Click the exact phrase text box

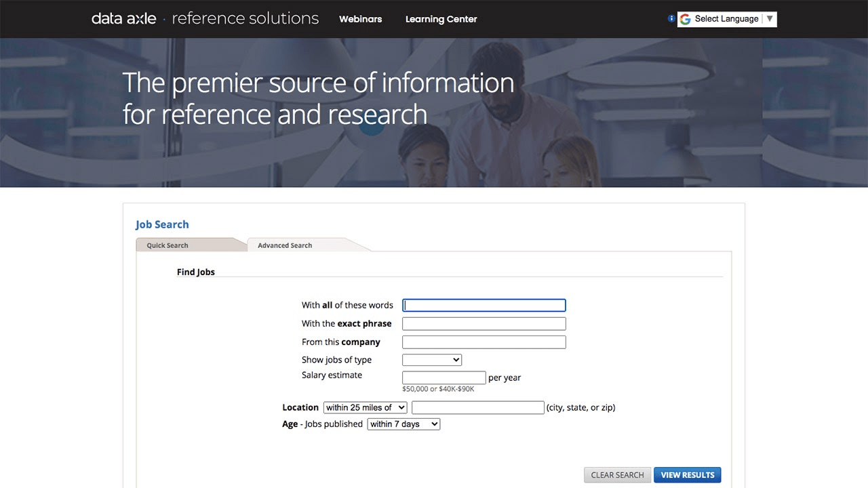pos(484,324)
